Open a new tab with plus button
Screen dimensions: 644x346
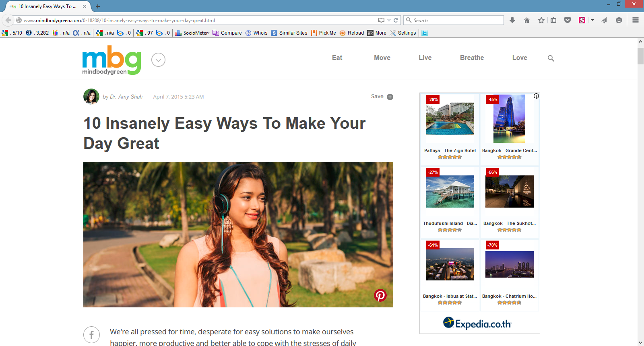click(98, 6)
